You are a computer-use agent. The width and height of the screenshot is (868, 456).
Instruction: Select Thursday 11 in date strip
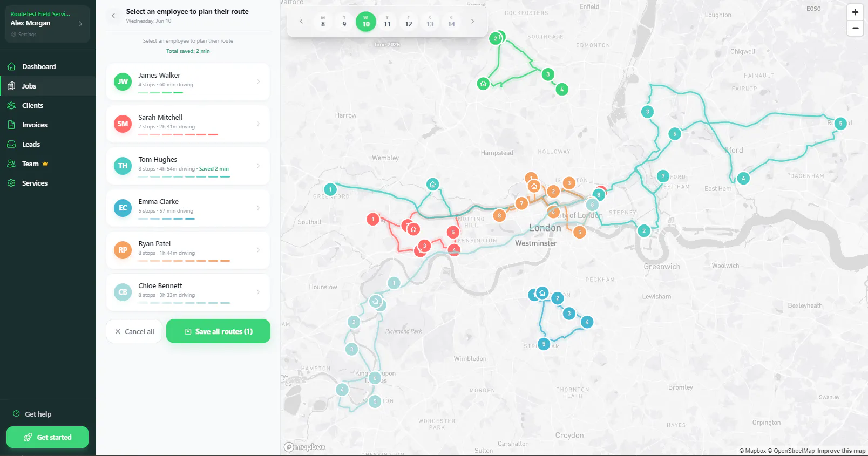tap(387, 22)
